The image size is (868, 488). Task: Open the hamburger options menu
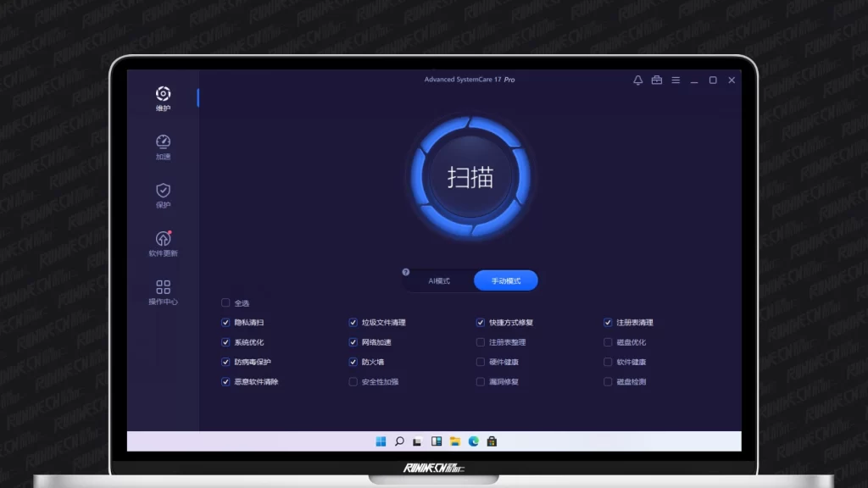point(676,80)
